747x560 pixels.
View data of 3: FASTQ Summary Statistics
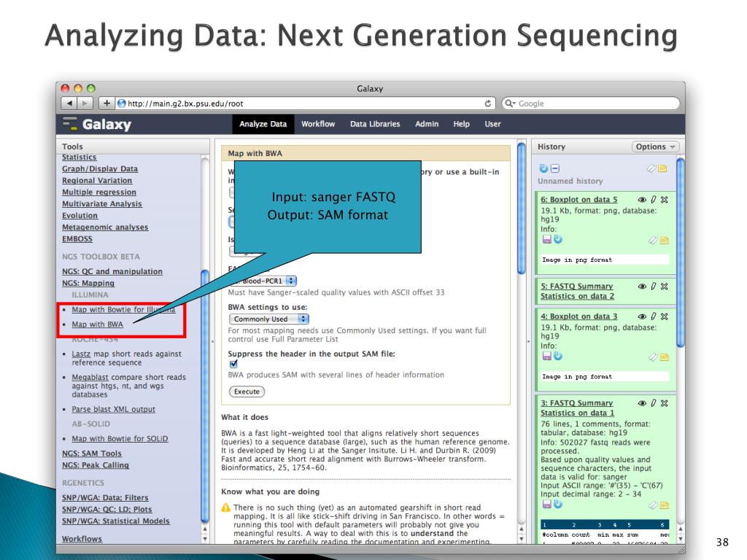tap(642, 402)
